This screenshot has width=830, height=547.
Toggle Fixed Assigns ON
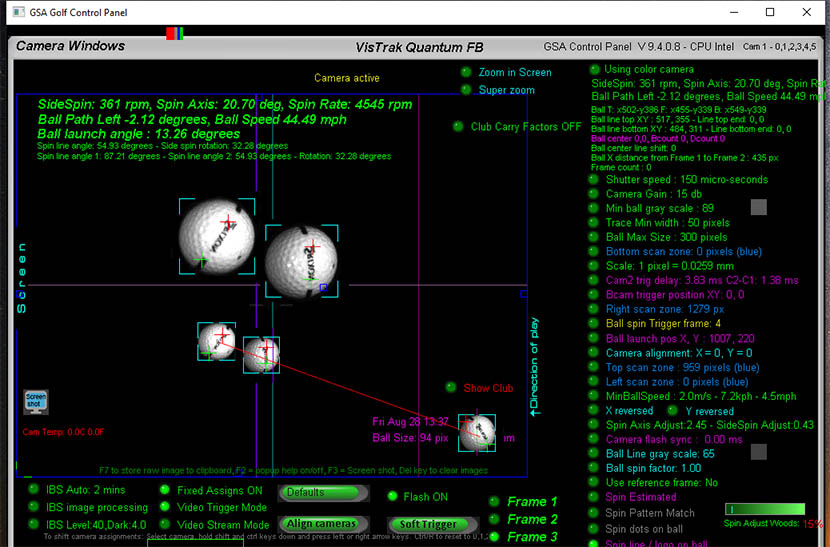coord(165,490)
